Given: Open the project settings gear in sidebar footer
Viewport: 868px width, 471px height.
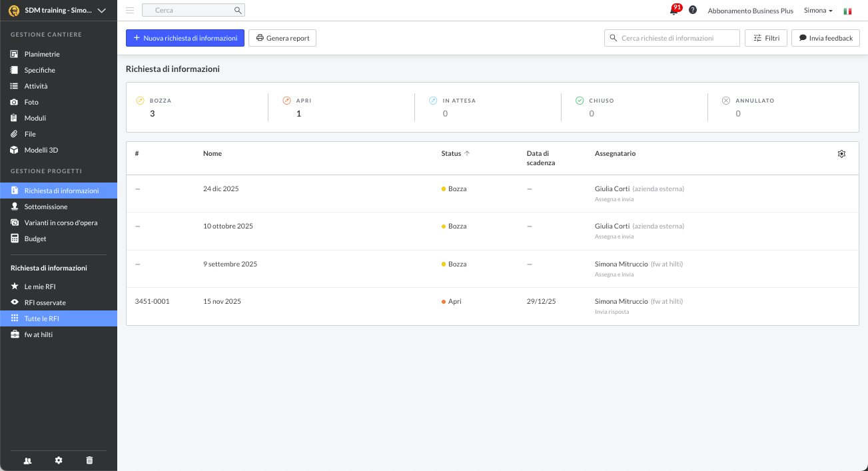Looking at the screenshot, I should point(59,460).
